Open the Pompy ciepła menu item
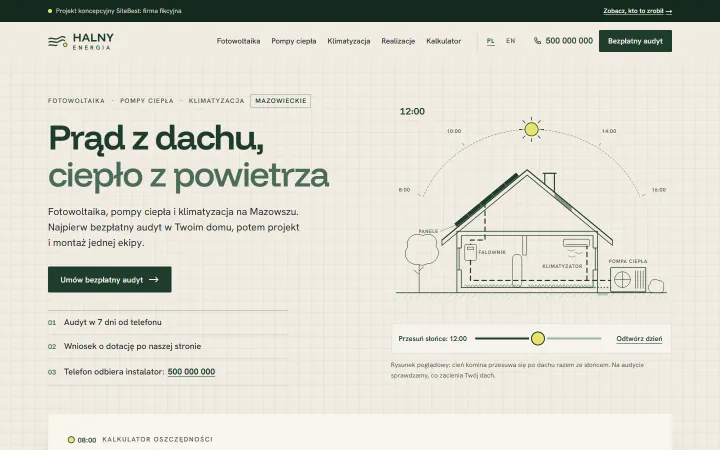 tap(294, 41)
